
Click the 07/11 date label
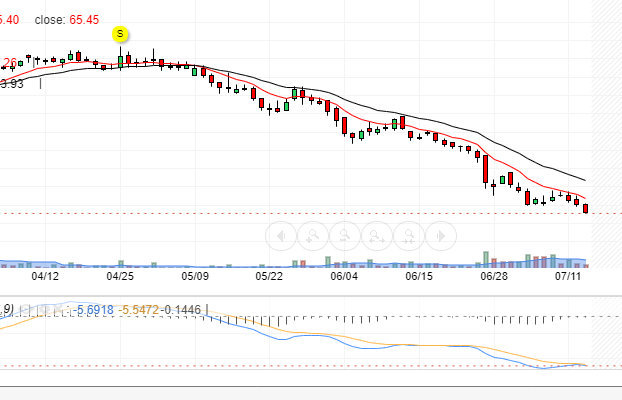pyautogui.click(x=568, y=276)
